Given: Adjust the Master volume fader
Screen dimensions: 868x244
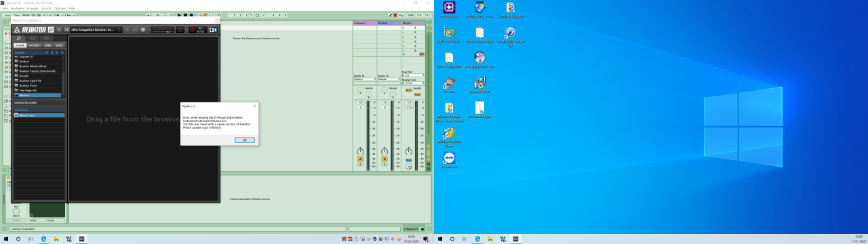Looking at the screenshot, I should click(420, 128).
